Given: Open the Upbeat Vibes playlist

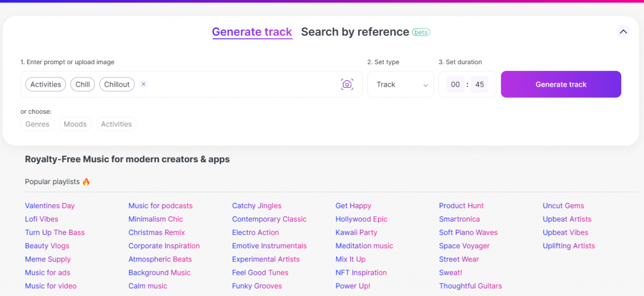Looking at the screenshot, I should (565, 233).
